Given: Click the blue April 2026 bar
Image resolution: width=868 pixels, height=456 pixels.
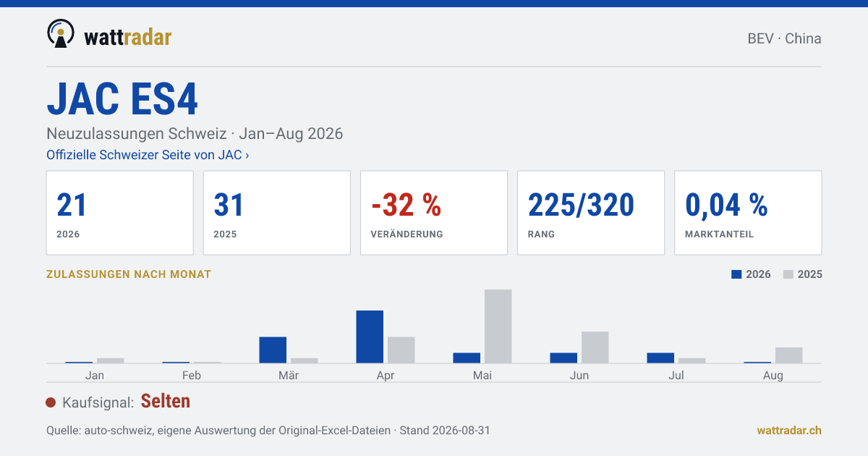Looking at the screenshot, I should coord(370,337).
